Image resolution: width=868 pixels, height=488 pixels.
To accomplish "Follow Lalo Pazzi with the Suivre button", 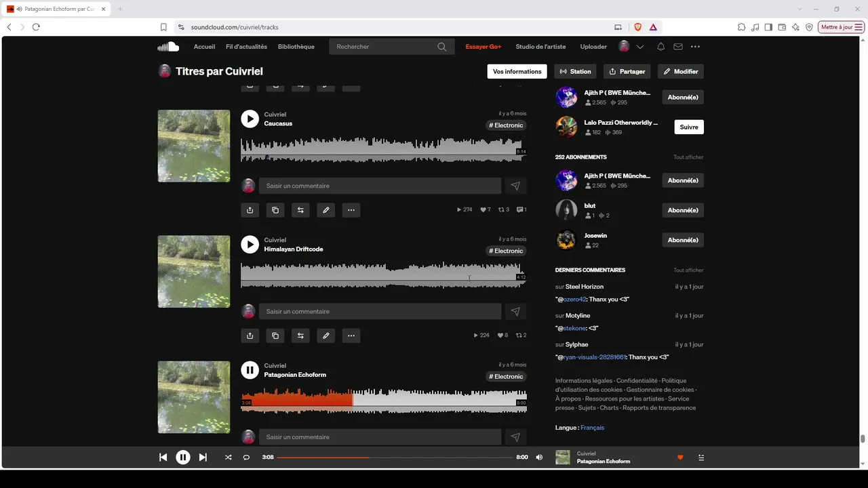I will pos(689,127).
